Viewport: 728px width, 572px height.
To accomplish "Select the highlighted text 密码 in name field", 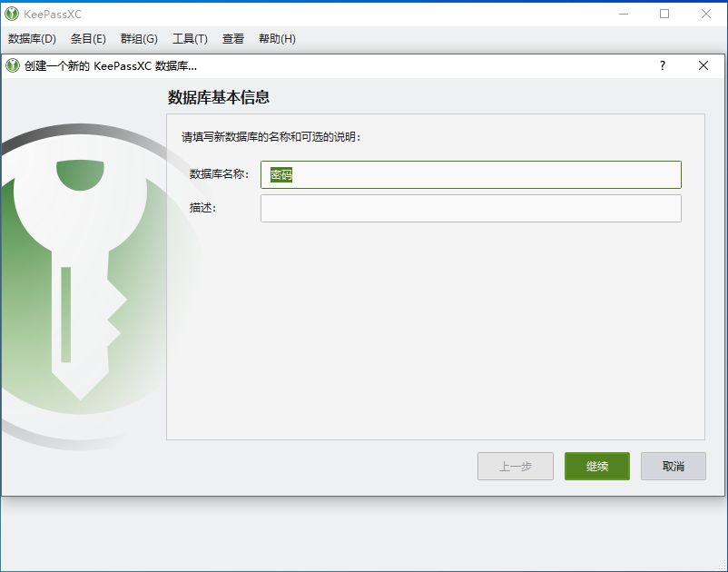I will [280, 174].
